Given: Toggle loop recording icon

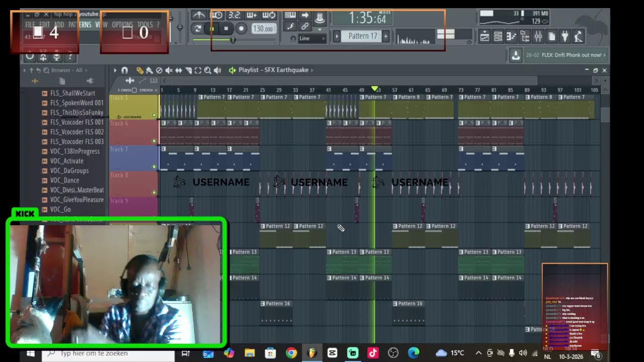Looking at the screenshot, I should pos(269,15).
